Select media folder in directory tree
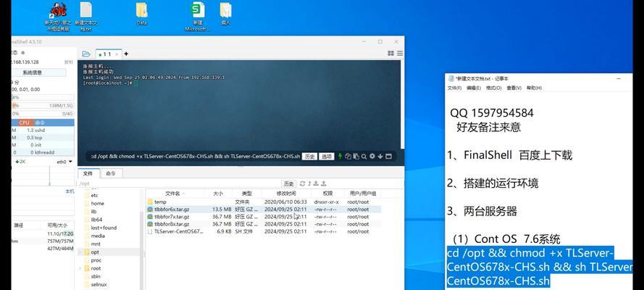Image resolution: width=644 pixels, height=290 pixels. (x=98, y=236)
